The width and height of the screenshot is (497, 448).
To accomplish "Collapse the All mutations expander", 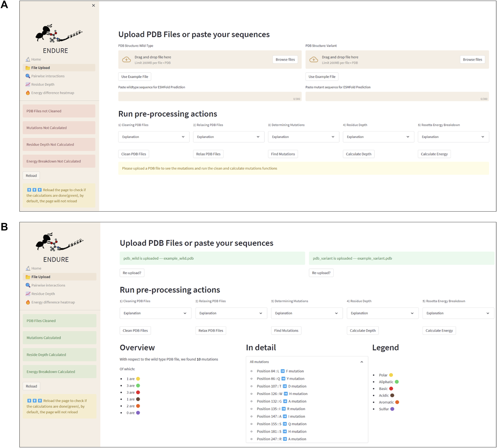I will [362, 362].
